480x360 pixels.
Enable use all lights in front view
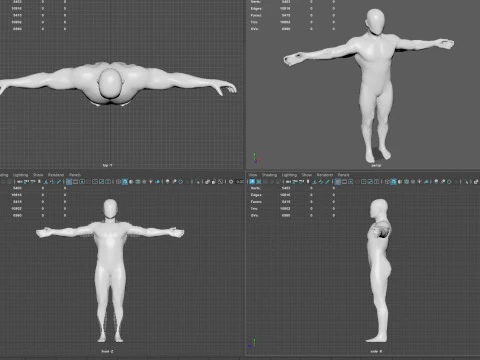tap(151, 182)
